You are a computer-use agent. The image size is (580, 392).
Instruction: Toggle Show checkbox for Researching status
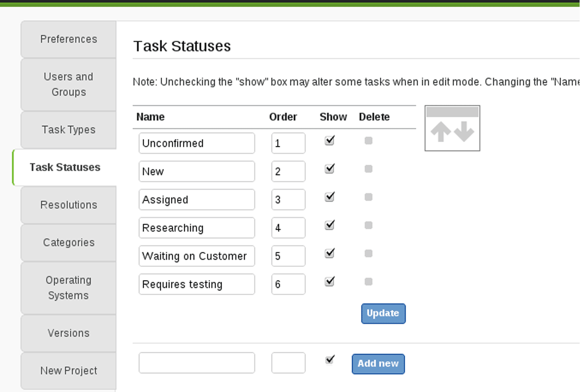click(x=330, y=225)
